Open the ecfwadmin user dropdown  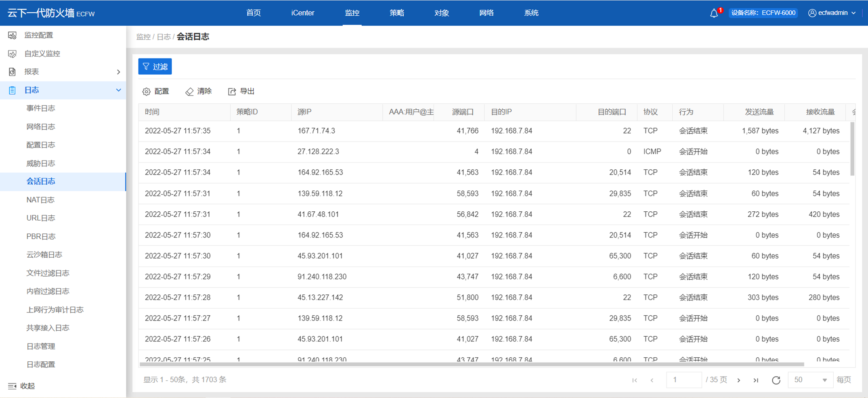coord(832,13)
